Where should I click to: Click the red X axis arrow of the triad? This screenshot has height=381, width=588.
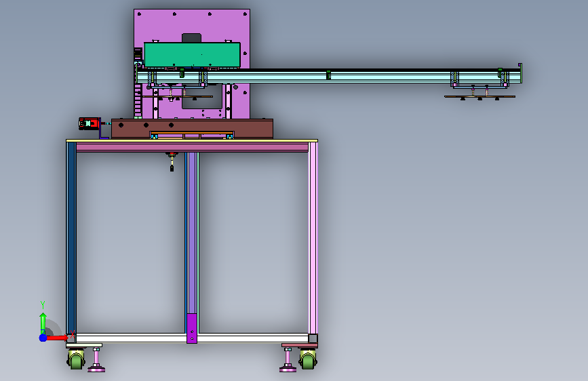56,338
